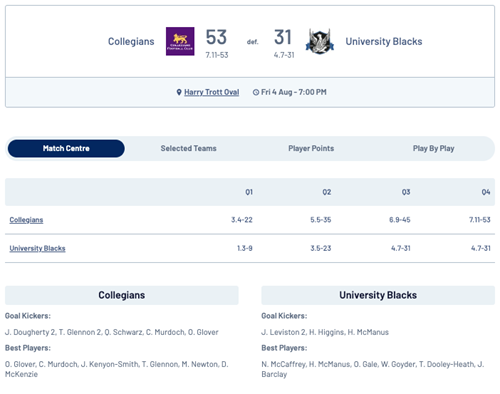Select the Match Centre tab
Viewport: 500px width, 394px height.
tap(66, 148)
